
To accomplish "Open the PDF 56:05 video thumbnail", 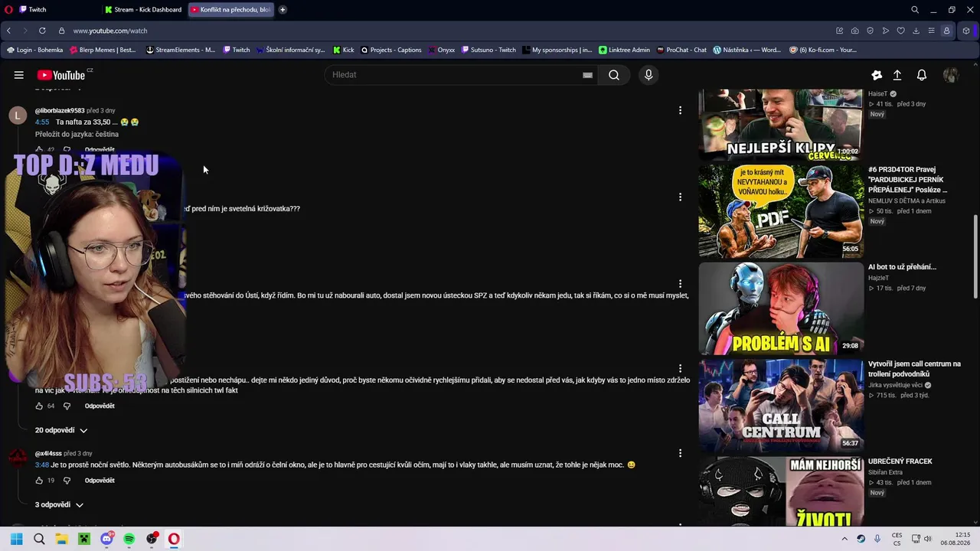I will point(780,211).
